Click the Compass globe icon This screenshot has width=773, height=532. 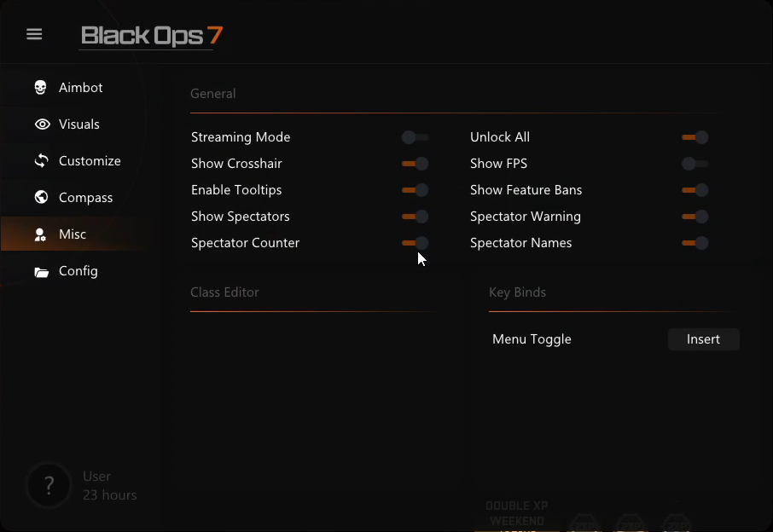pos(41,197)
